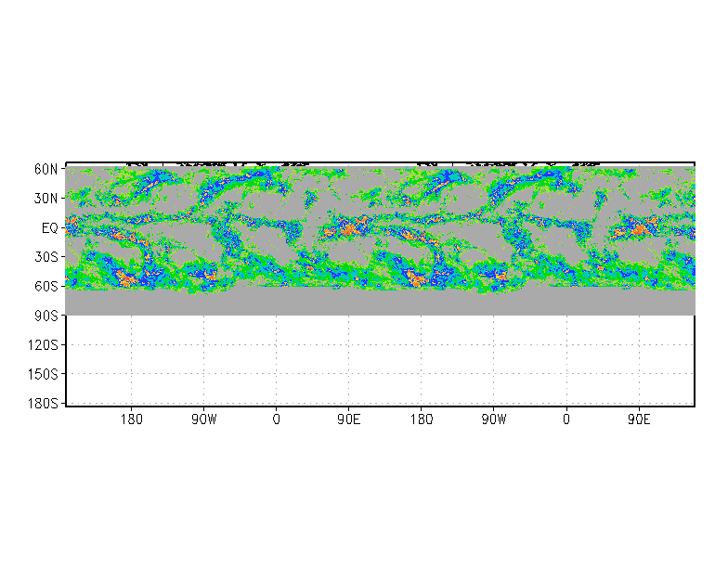Click grid intersection of 150S and rightmost 180

422,373
